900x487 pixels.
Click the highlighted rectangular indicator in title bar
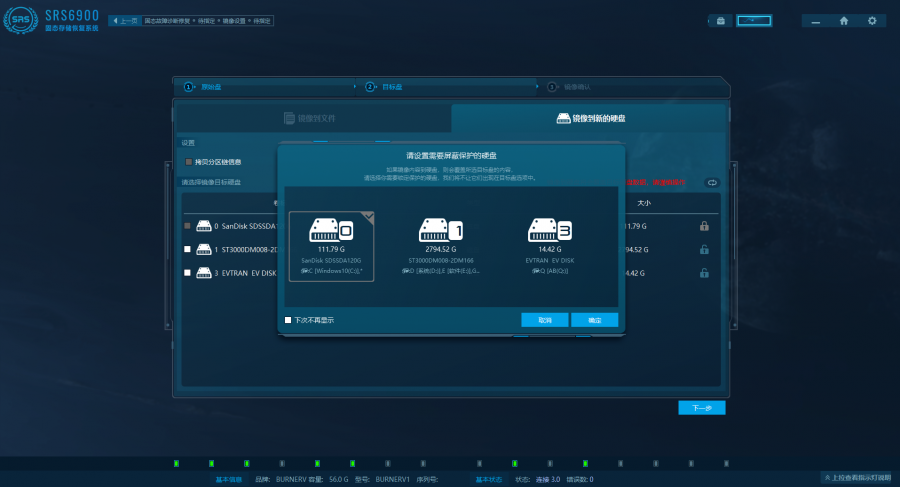pos(754,21)
